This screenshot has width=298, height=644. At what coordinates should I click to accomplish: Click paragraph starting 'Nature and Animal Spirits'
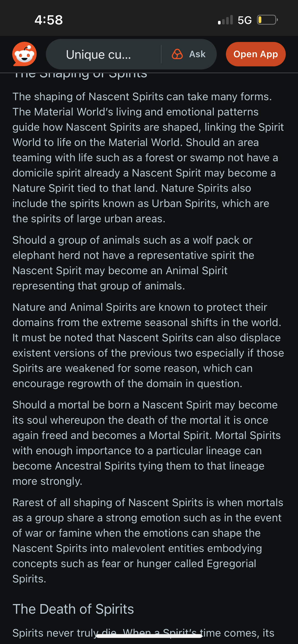point(148,345)
